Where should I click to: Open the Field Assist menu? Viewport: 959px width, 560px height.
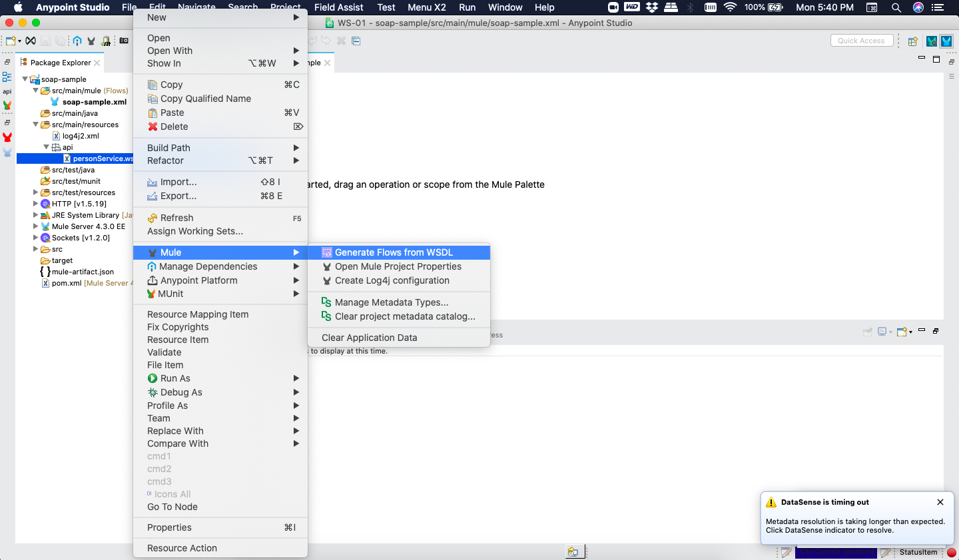click(338, 7)
